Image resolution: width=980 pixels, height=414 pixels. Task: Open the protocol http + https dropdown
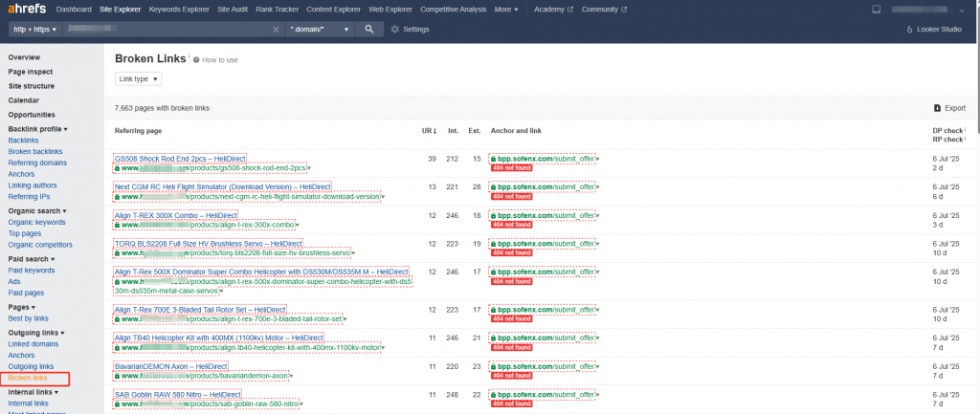point(35,30)
